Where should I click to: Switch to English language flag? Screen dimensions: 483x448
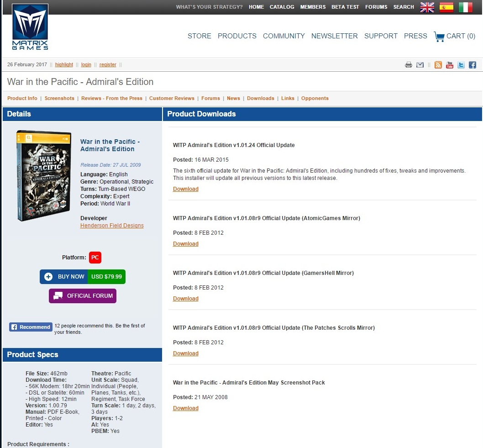tap(427, 7)
